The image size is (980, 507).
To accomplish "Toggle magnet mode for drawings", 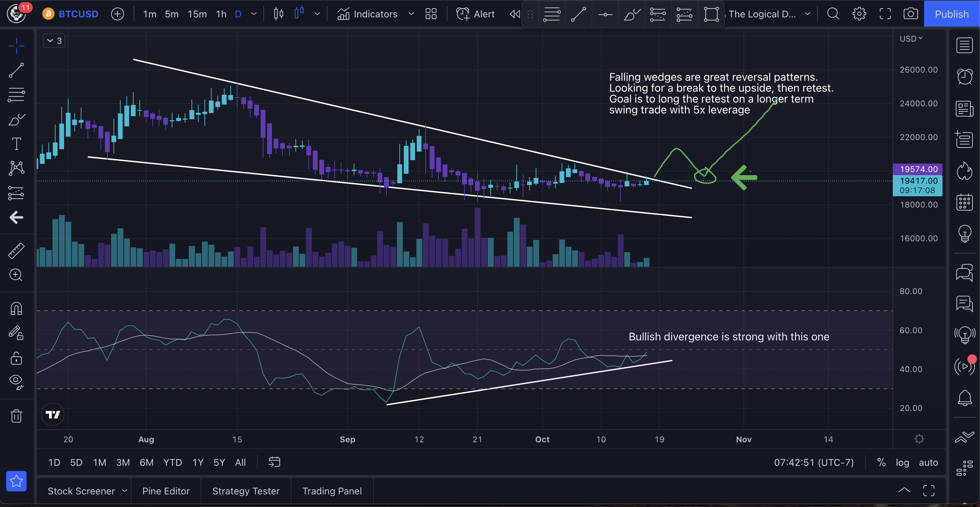I will [x=16, y=308].
